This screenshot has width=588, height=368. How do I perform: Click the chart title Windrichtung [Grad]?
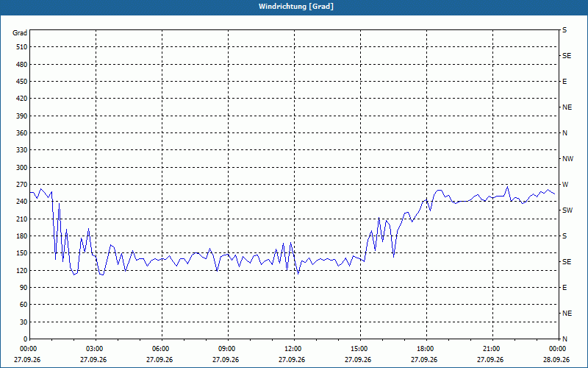[296, 7]
